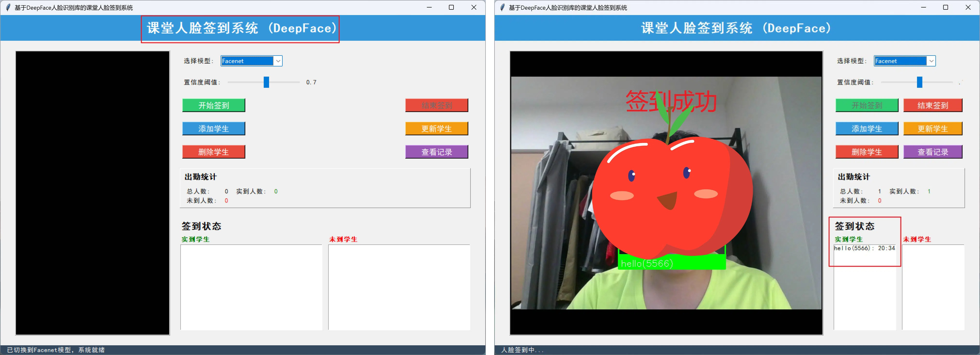Image resolution: width=980 pixels, height=355 pixels.
Task: Click View Records button in right window
Action: (x=932, y=152)
